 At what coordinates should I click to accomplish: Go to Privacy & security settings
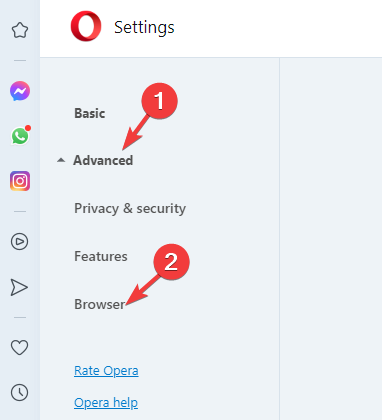130,208
